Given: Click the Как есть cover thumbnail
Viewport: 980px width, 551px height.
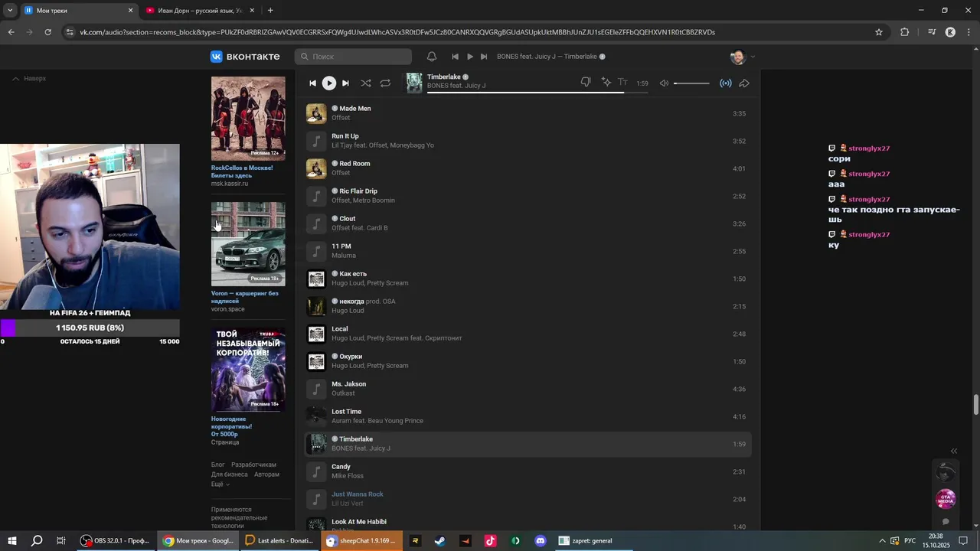Looking at the screenshot, I should 316,279.
